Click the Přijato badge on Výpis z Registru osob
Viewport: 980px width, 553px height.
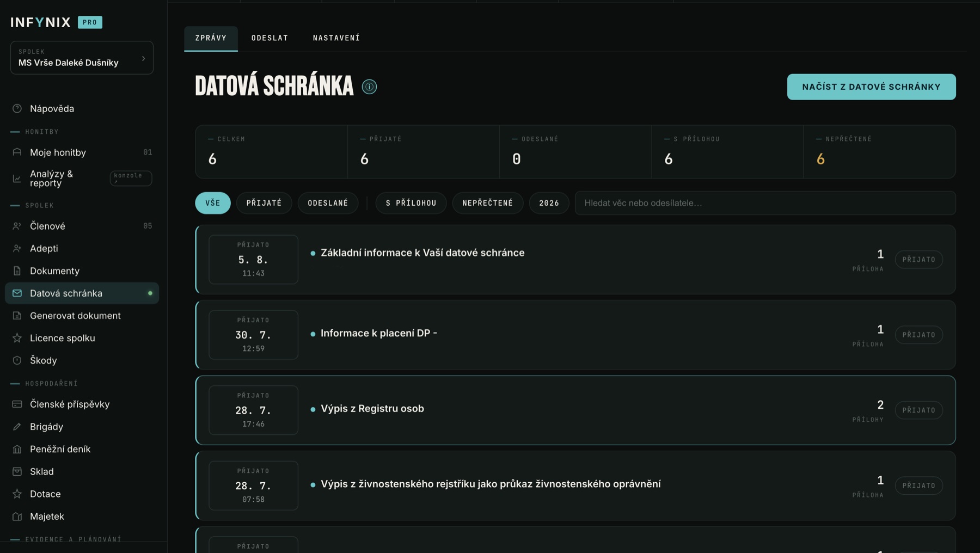click(x=919, y=410)
